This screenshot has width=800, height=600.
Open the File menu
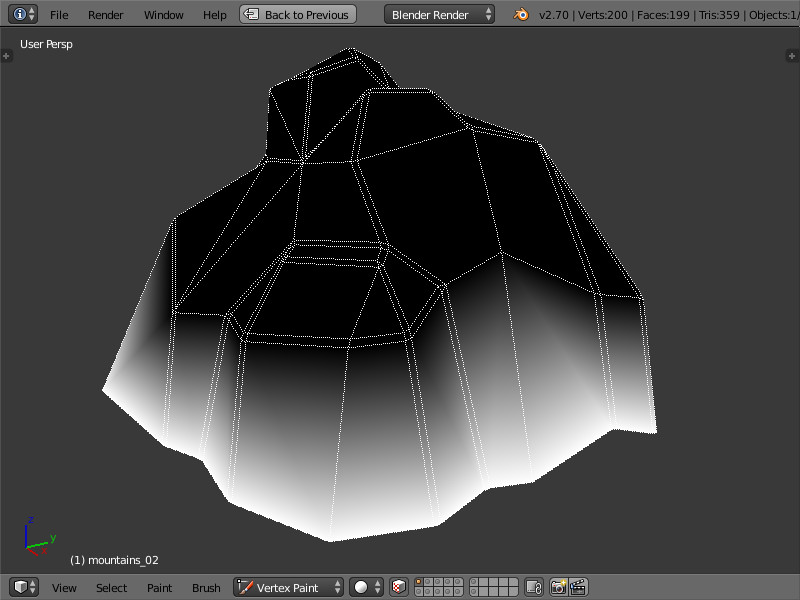pyautogui.click(x=59, y=15)
